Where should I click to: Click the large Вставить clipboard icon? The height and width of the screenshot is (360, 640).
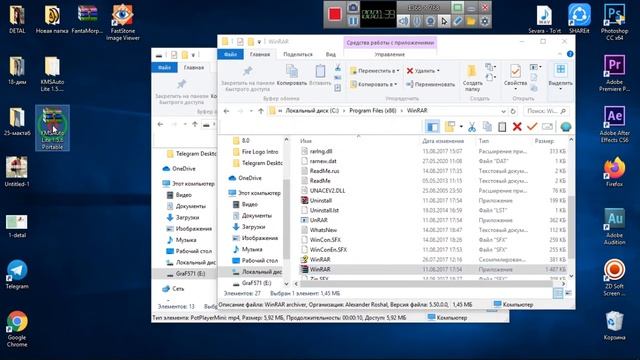pyautogui.click(x=320, y=71)
